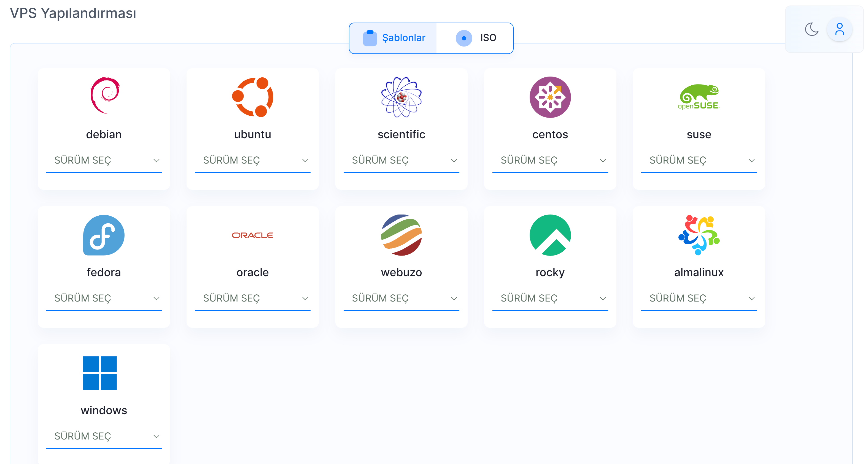The height and width of the screenshot is (464, 868).
Task: Open ubuntu SÜRÜM SEÇ dropdown
Action: point(252,161)
